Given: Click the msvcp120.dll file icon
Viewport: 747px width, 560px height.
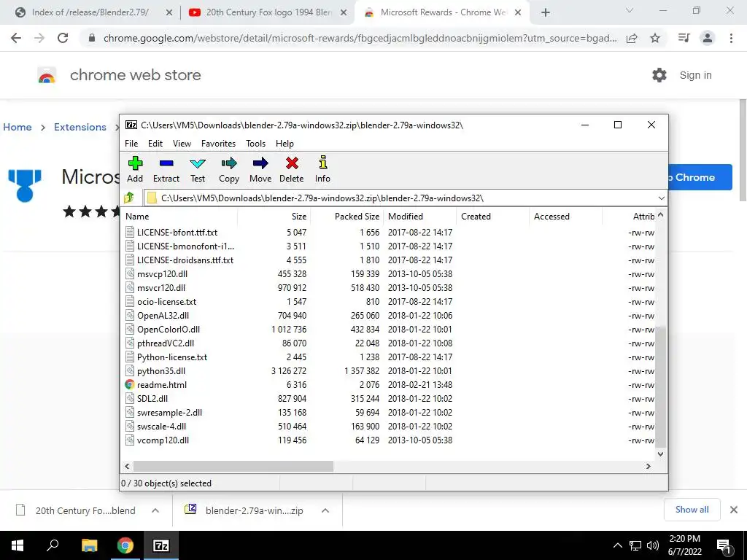Looking at the screenshot, I should (130, 274).
